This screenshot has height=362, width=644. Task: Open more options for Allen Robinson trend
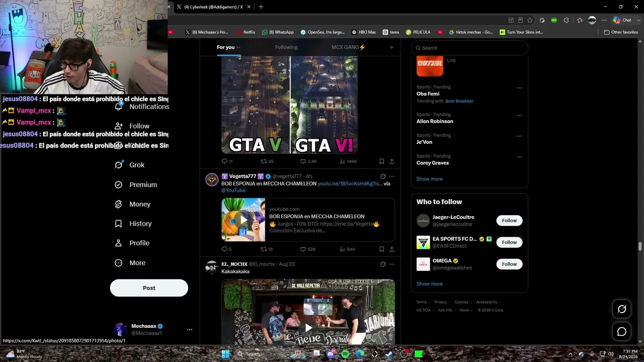click(519, 116)
